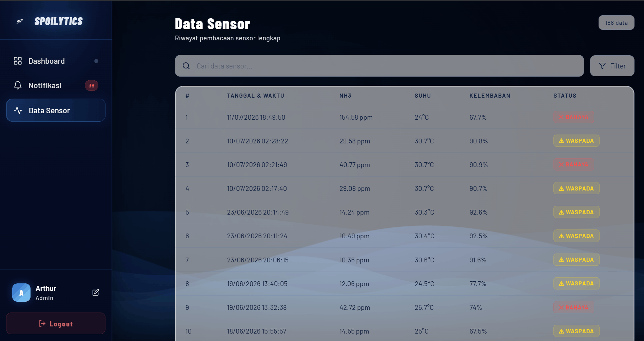Image resolution: width=644 pixels, height=341 pixels.
Task: Click the Arthur avatar thumbnail
Action: (21, 293)
